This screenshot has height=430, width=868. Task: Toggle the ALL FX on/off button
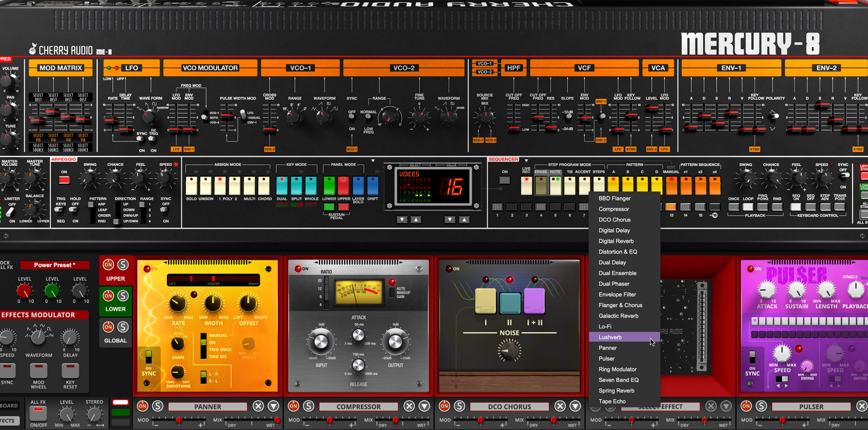(38, 413)
